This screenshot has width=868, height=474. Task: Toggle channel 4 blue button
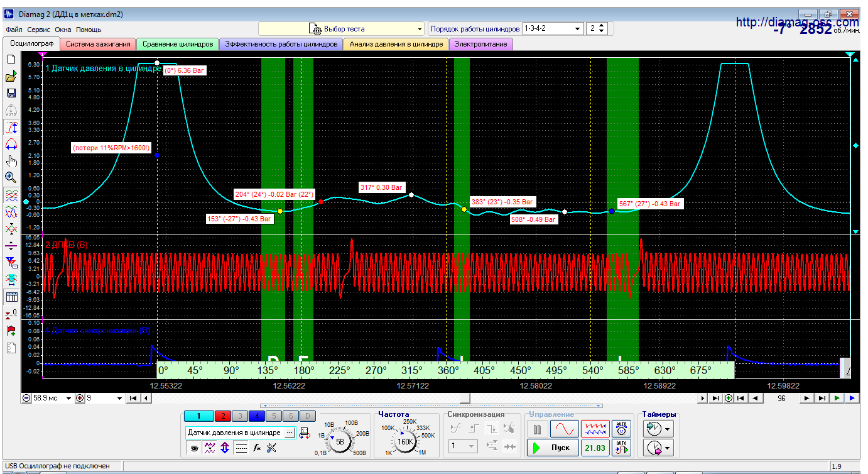pos(257,416)
